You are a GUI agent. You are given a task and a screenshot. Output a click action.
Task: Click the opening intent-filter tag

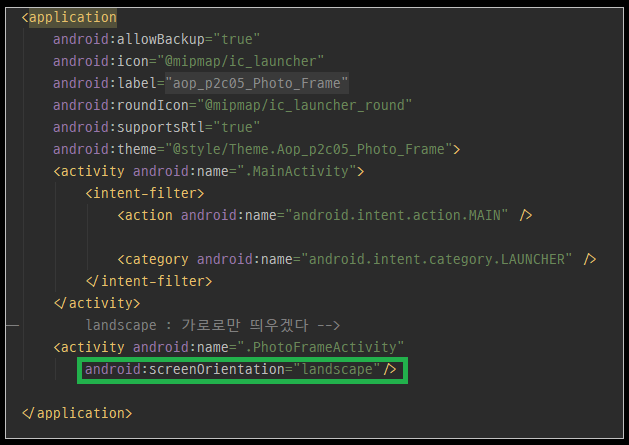(145, 193)
